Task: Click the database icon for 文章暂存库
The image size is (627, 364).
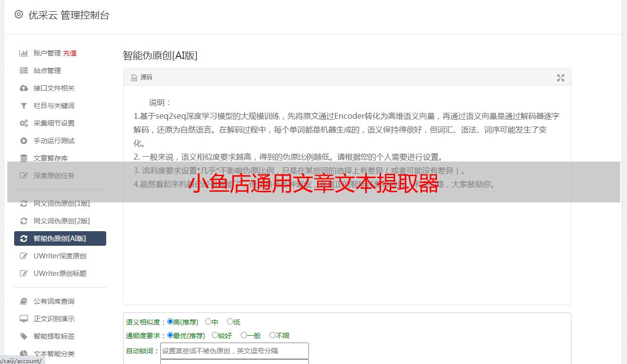Action: pyautogui.click(x=23, y=158)
